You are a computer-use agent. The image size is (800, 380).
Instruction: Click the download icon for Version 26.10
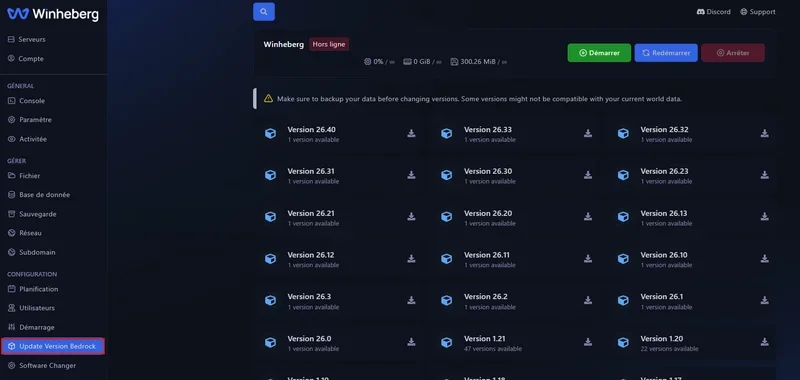coord(764,259)
